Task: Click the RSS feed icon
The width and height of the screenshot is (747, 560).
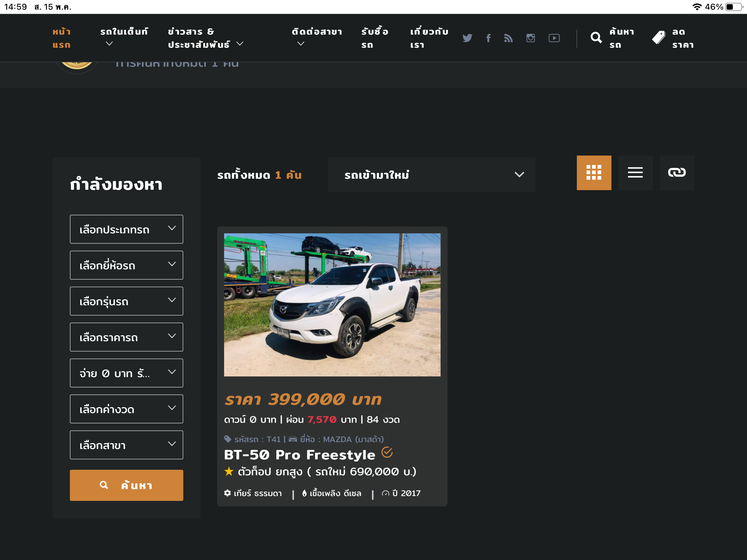Action: (508, 38)
